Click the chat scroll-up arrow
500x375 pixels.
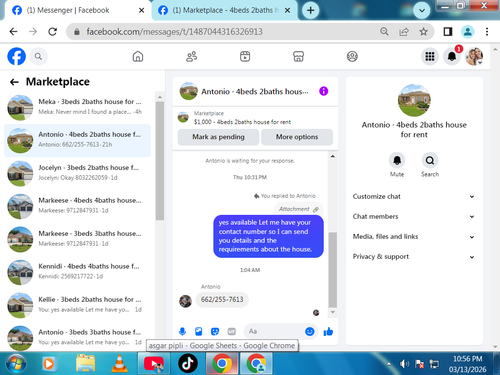(332, 156)
